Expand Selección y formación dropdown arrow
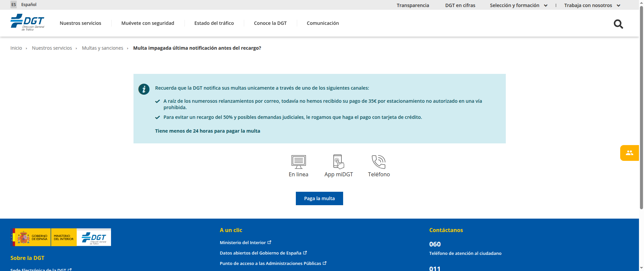 point(546,5)
